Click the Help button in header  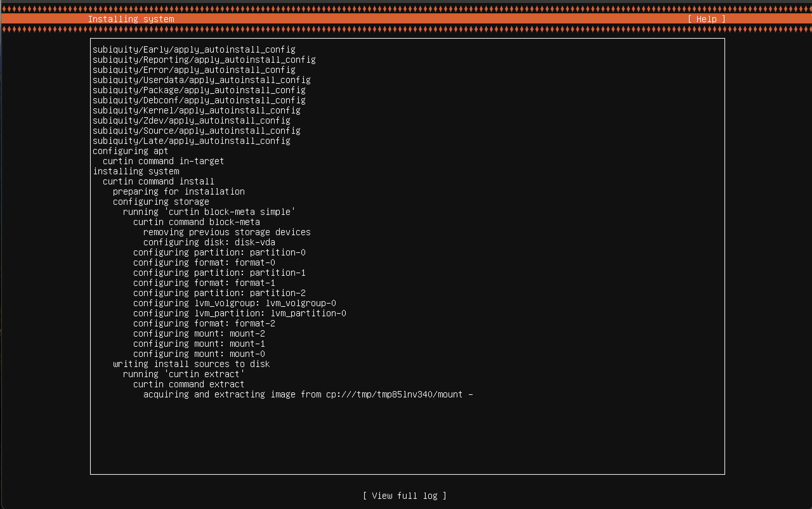(706, 19)
